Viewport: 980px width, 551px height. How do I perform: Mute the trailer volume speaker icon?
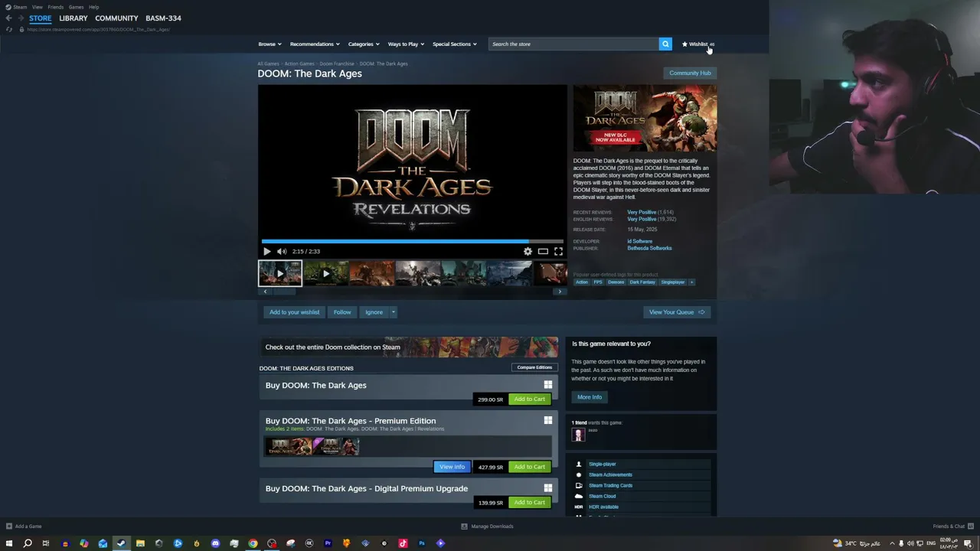pyautogui.click(x=282, y=251)
